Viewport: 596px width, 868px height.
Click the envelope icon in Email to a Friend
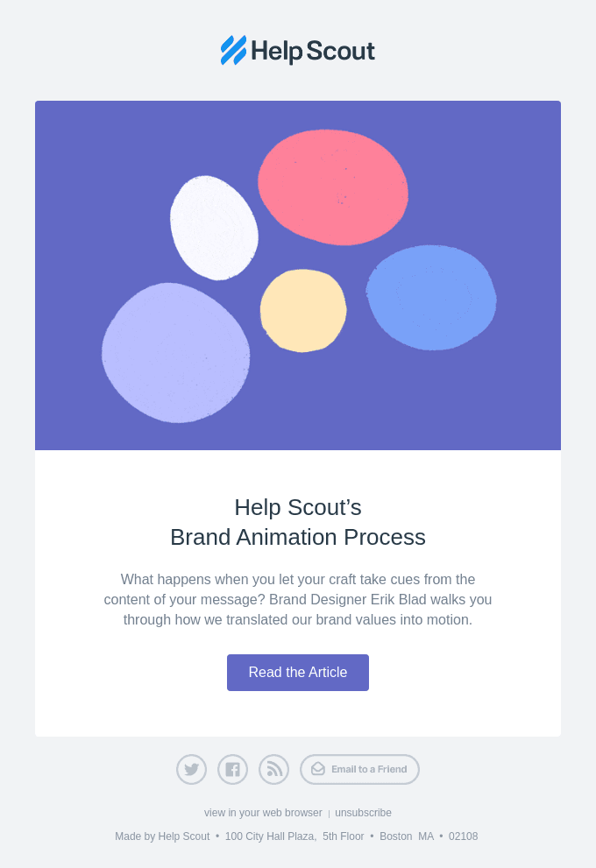pyautogui.click(x=318, y=769)
